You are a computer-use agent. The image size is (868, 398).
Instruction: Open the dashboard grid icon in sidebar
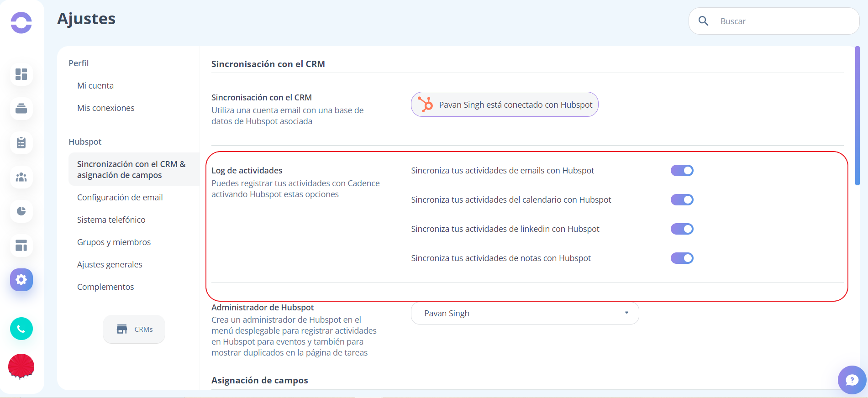tap(21, 74)
